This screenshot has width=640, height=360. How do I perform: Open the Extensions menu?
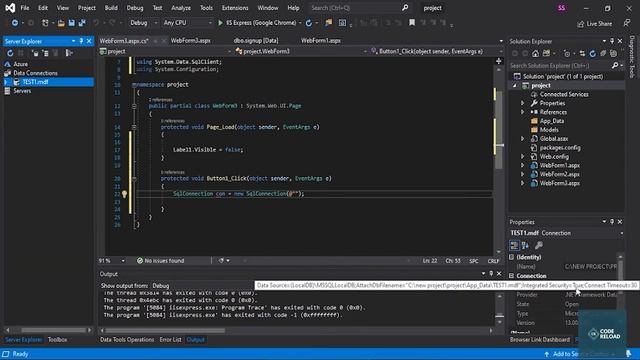(x=235, y=8)
